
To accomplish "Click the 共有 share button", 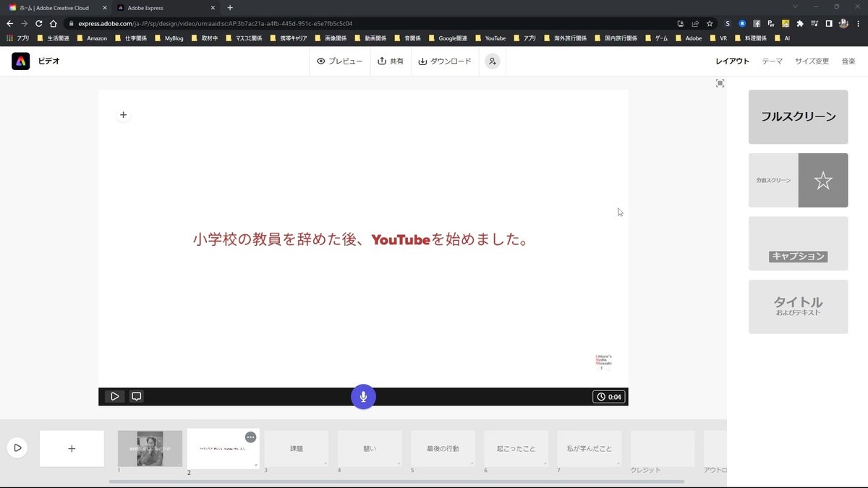I will pos(391,61).
